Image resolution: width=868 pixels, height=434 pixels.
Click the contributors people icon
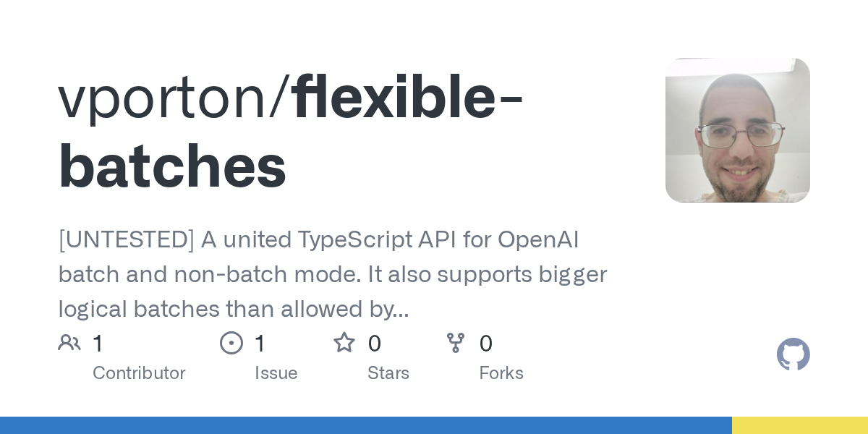point(69,343)
